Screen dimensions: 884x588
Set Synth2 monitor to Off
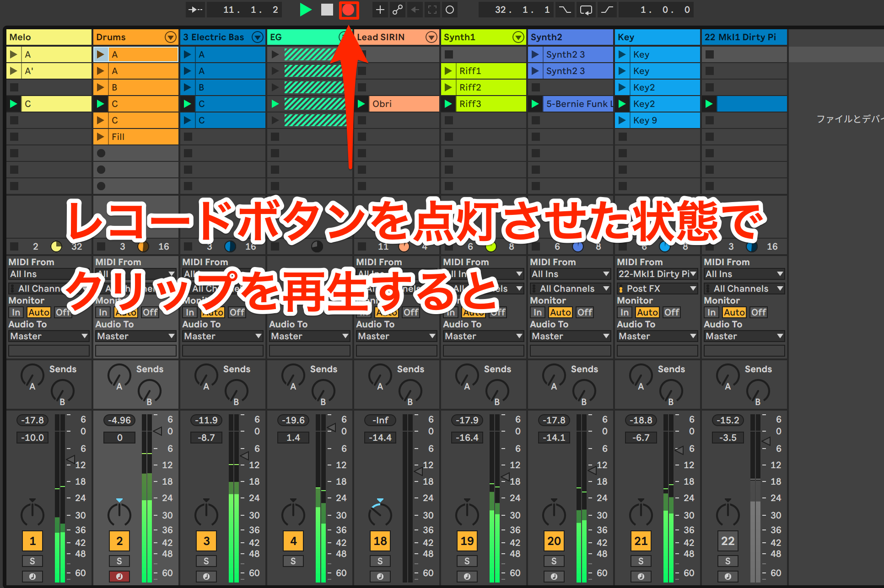(584, 312)
